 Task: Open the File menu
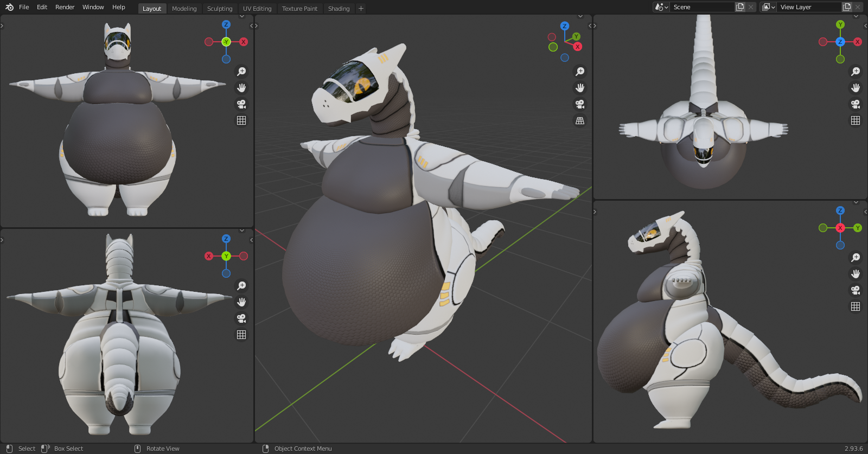(24, 7)
